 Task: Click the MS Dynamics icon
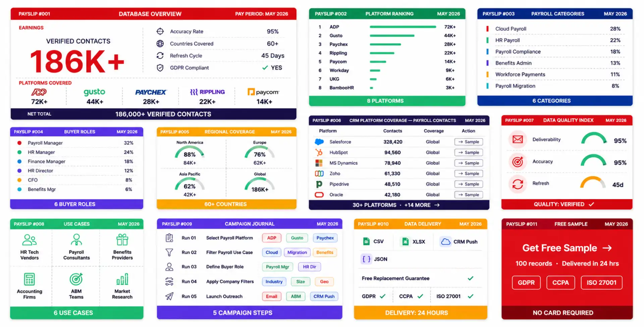pyautogui.click(x=319, y=163)
